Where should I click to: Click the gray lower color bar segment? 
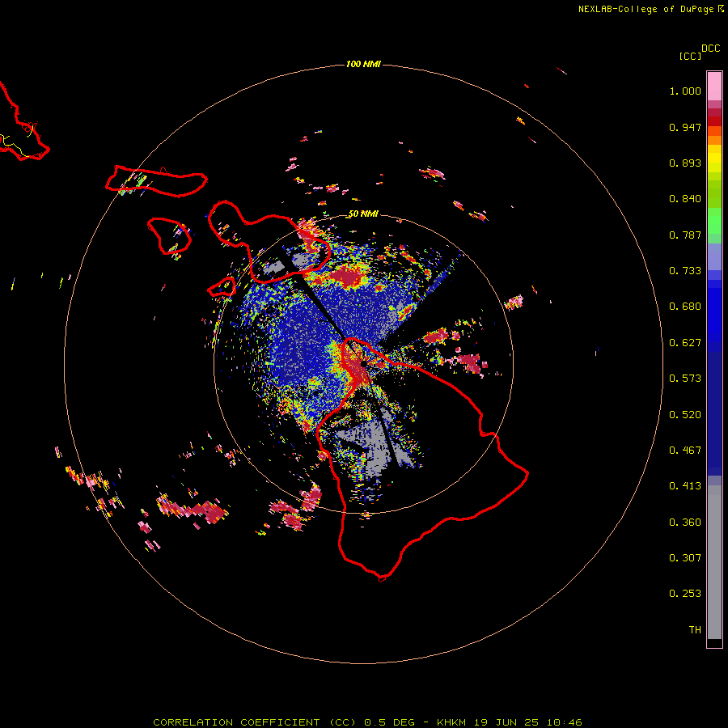pos(714,562)
